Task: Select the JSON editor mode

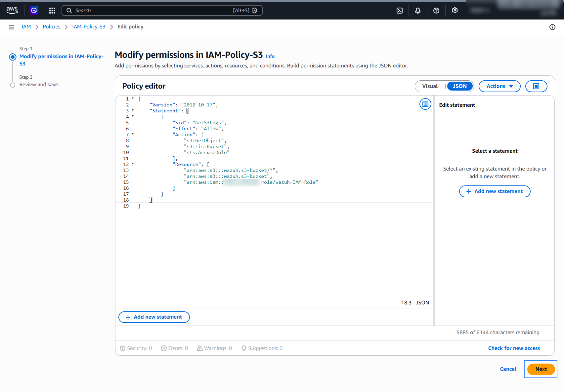Action: click(x=460, y=86)
